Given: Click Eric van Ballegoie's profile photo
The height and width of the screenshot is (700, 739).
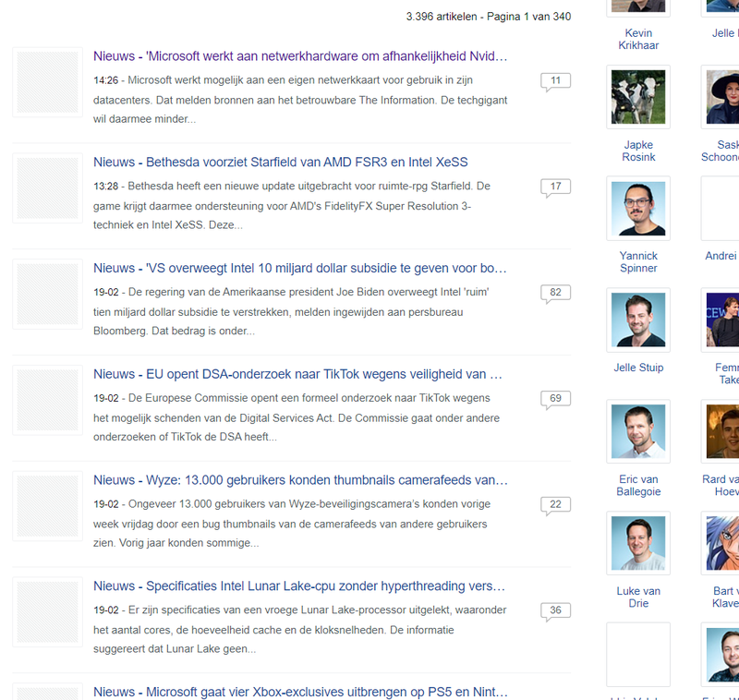Looking at the screenshot, I should [638, 431].
